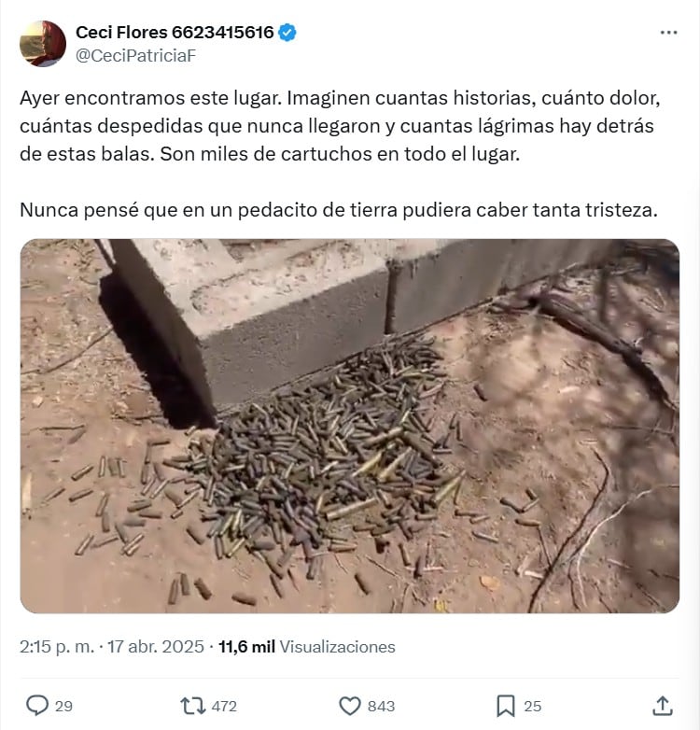Open the 11,6 mil Visualizaciones stats
Image resolution: width=700 pixels, height=730 pixels.
[307, 647]
